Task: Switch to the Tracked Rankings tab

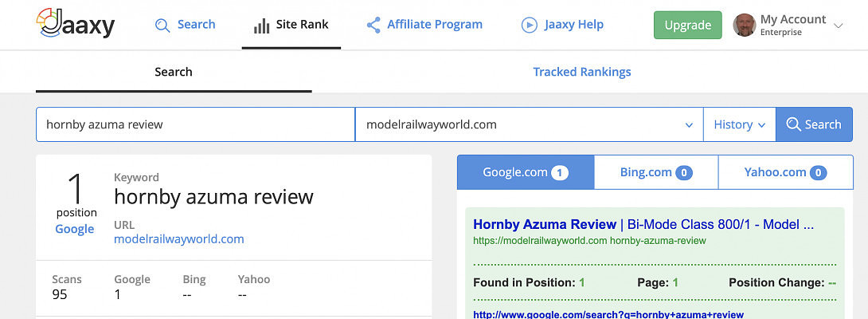Action: pyautogui.click(x=581, y=72)
